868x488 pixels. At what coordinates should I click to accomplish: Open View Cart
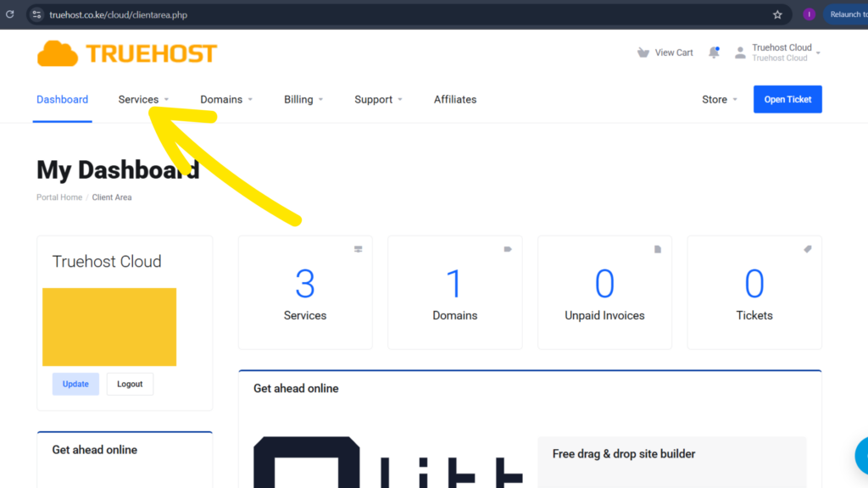[665, 53]
